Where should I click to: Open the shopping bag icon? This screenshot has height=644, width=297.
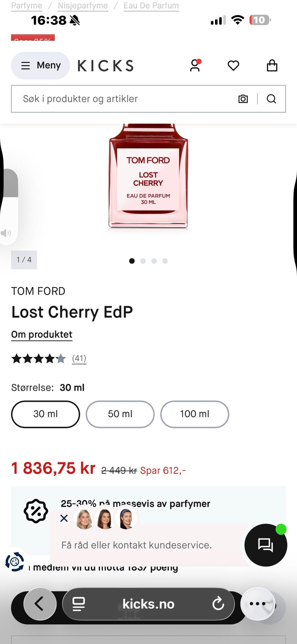pyautogui.click(x=272, y=65)
